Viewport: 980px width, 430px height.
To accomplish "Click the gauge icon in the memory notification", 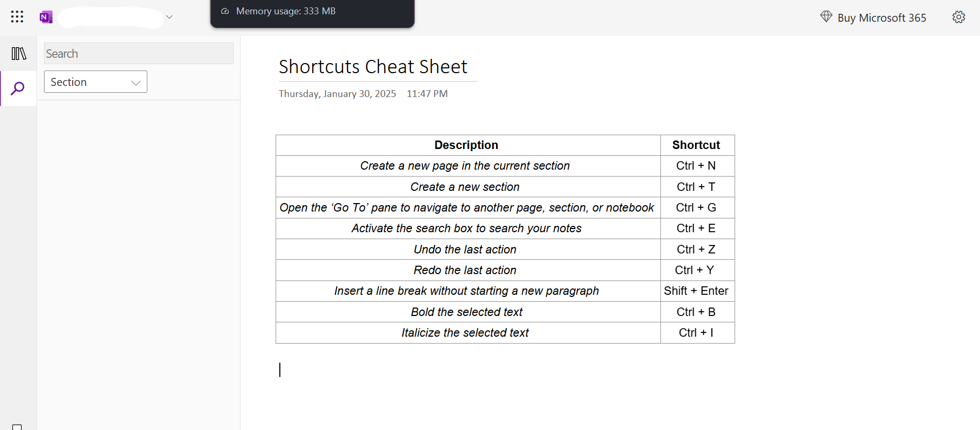I will [x=225, y=11].
